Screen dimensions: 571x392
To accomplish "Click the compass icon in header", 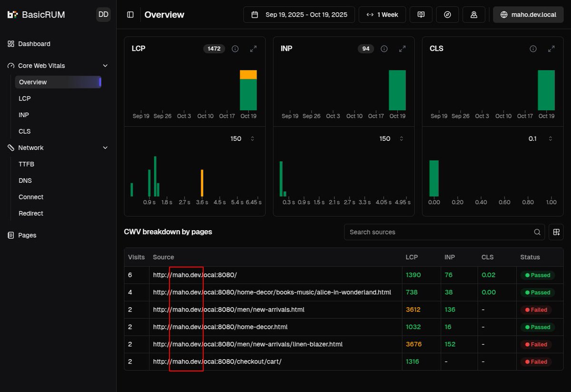I will coord(447,15).
